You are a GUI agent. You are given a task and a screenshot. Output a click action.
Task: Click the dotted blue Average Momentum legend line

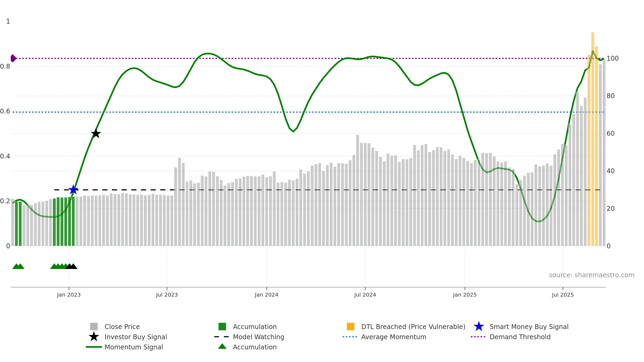(350, 337)
